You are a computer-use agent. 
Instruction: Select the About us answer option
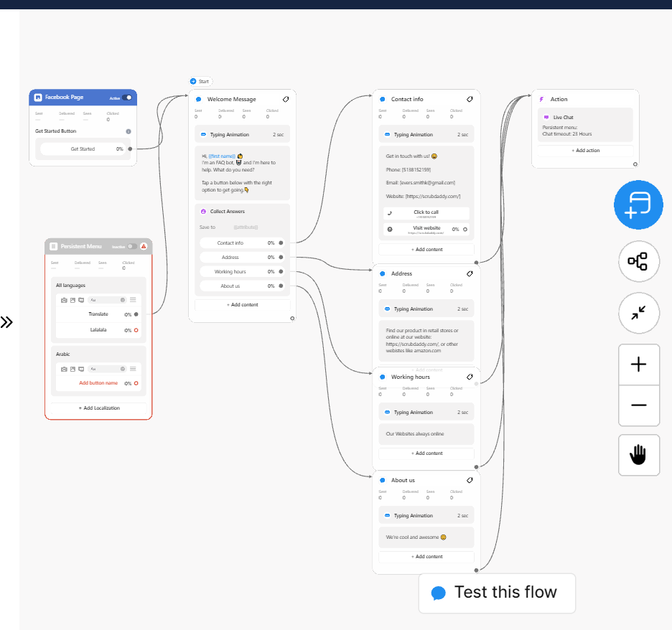point(230,286)
